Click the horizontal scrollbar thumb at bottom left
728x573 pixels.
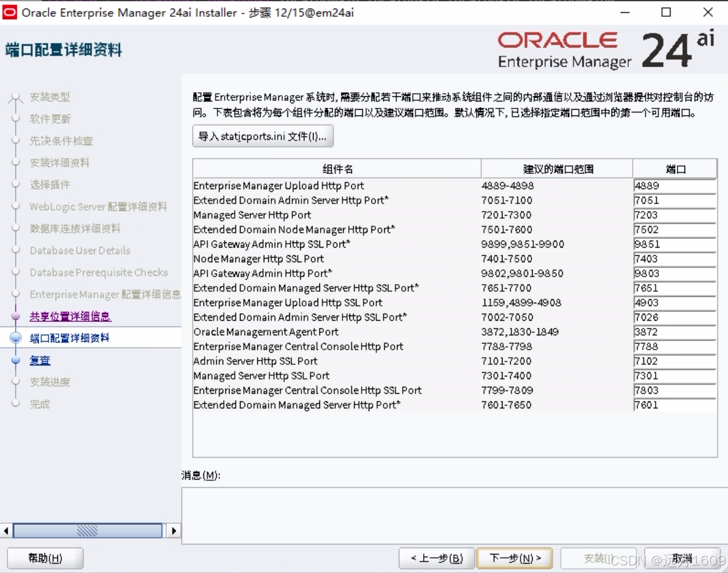click(x=87, y=531)
